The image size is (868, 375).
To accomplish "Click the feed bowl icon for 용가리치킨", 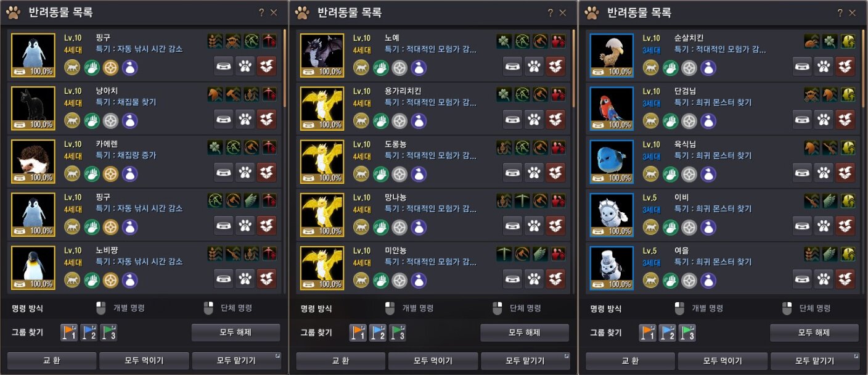I will click(513, 118).
